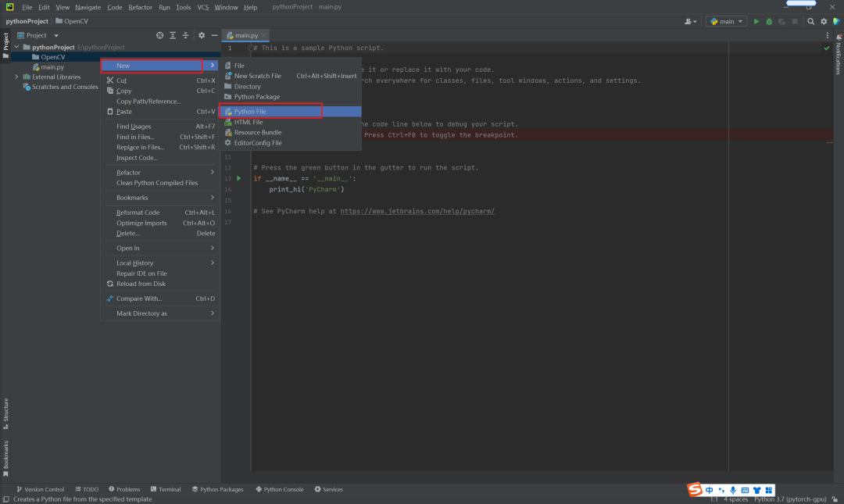Open the Notifications sidebar panel
844x504 pixels.
838,55
